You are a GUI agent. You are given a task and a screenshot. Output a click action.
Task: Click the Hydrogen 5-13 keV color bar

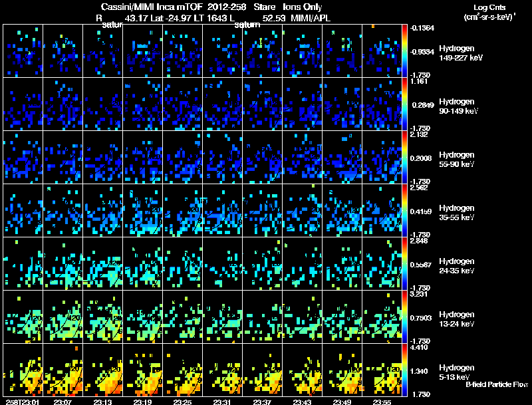point(404,370)
